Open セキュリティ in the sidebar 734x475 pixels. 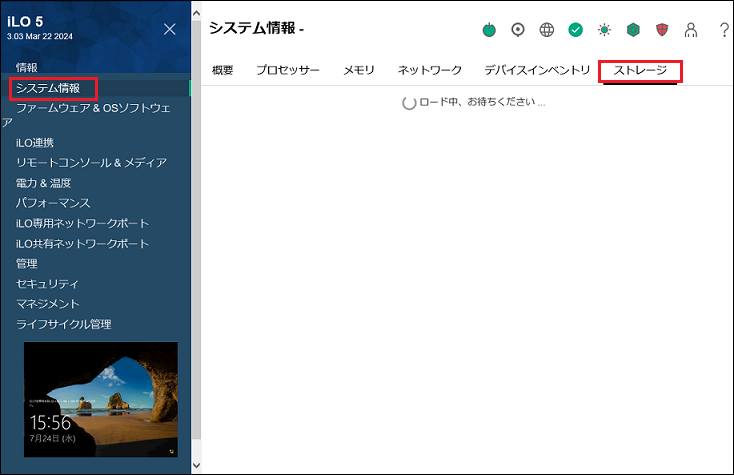pos(47,284)
